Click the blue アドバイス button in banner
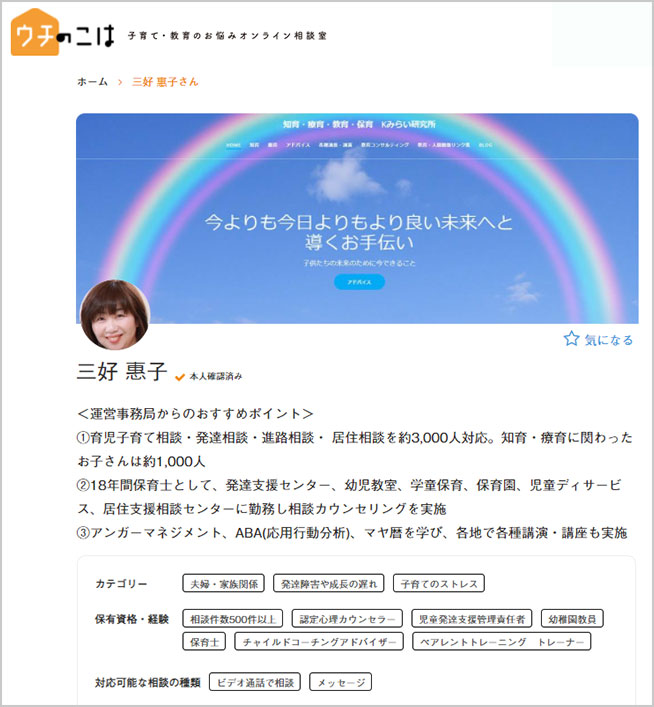 359,282
